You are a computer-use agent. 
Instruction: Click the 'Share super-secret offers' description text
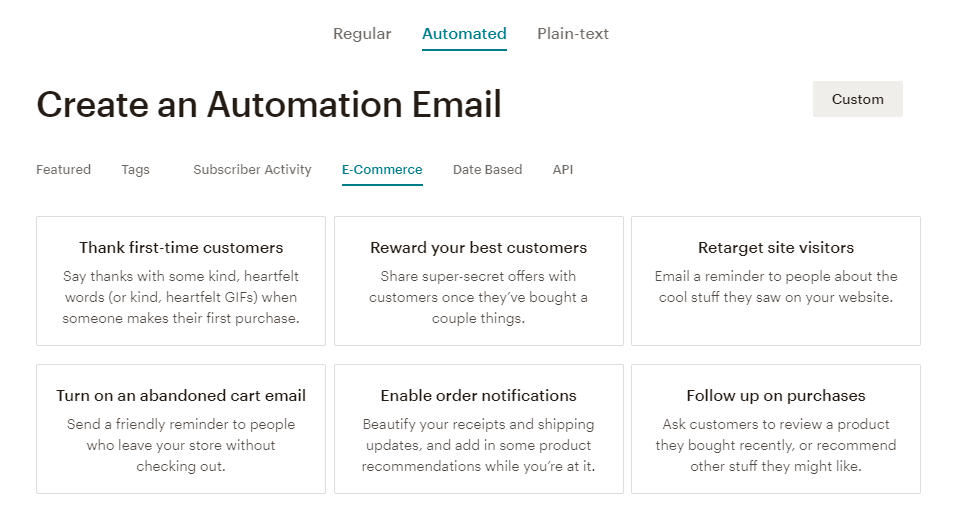478,297
